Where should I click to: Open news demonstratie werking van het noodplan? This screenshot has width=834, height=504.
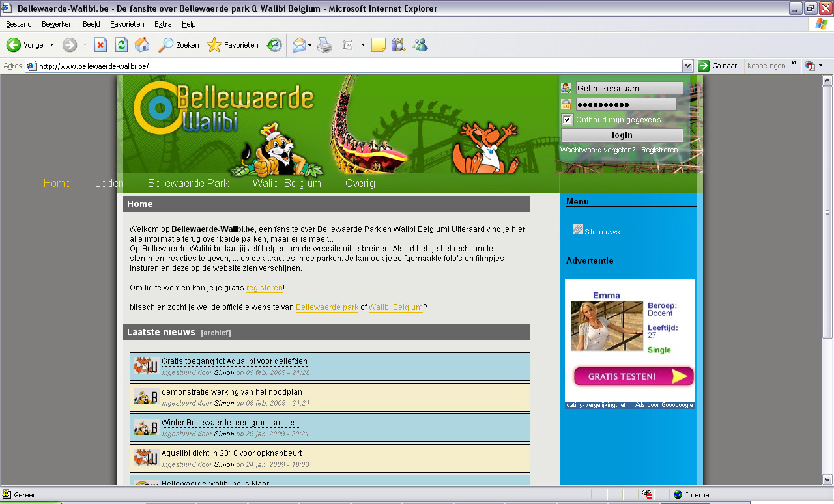click(232, 392)
